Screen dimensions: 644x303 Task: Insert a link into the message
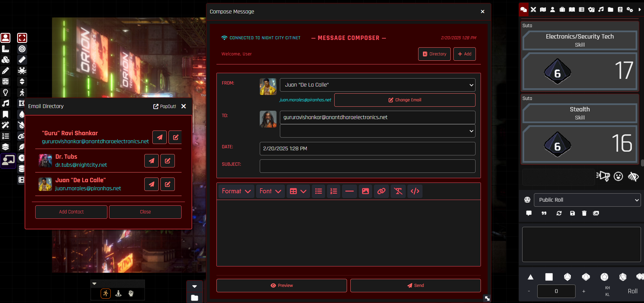[x=381, y=191]
